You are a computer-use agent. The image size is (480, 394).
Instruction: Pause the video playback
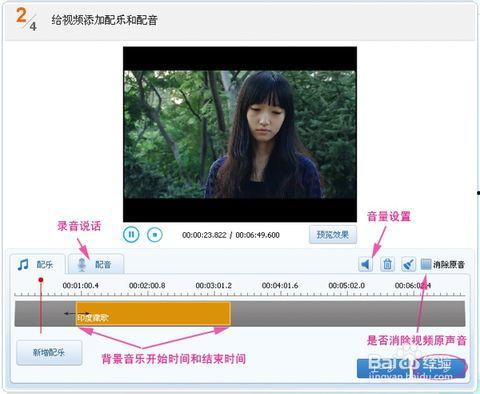point(131,235)
